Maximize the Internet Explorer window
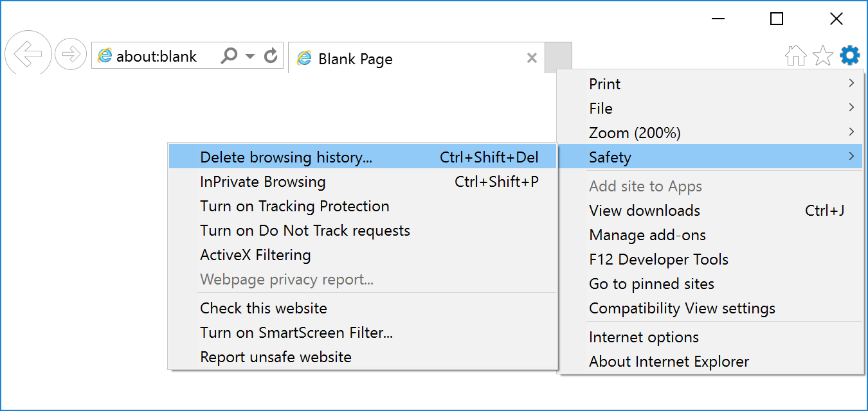868x411 pixels. [x=777, y=19]
